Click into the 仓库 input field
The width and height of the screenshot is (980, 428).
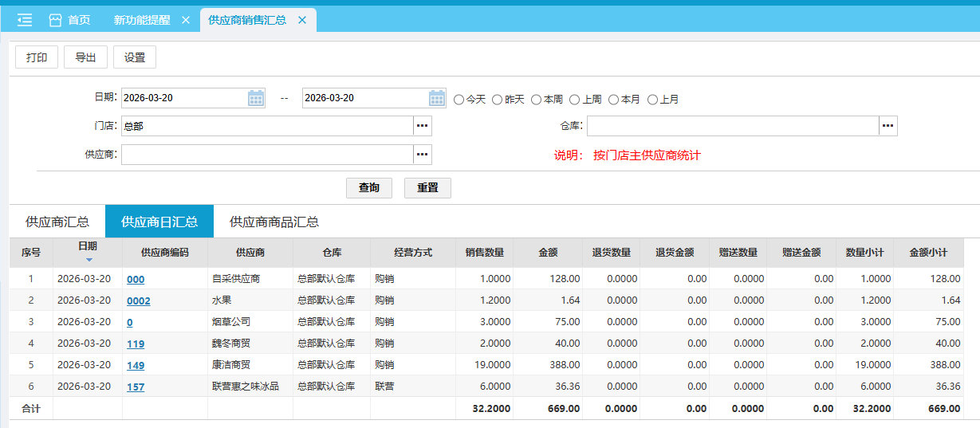pos(732,126)
